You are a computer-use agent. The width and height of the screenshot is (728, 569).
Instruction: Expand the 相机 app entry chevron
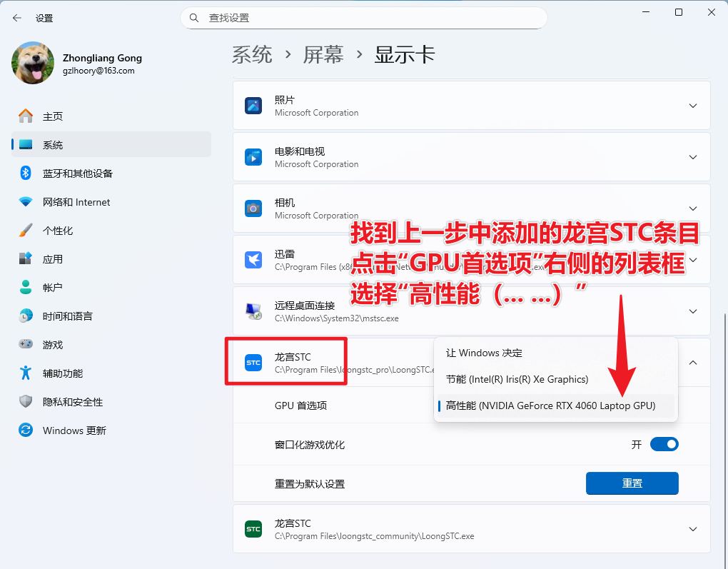(692, 208)
